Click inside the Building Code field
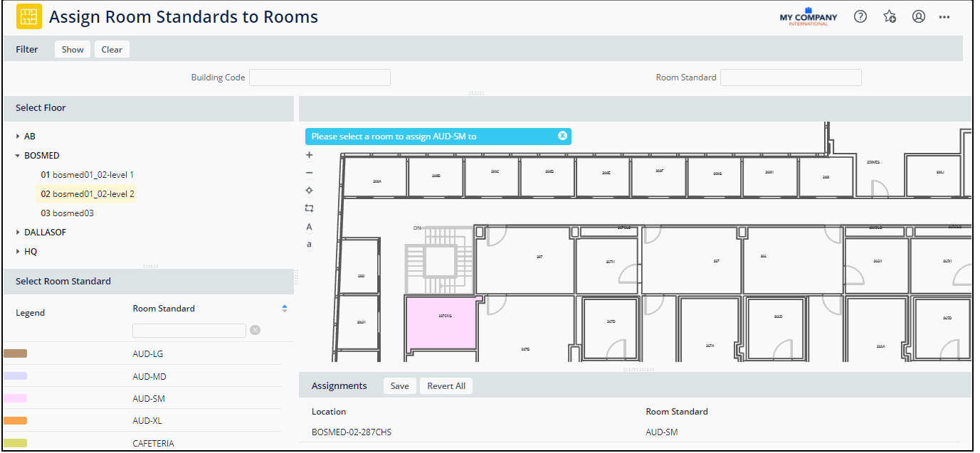The width and height of the screenshot is (980, 453). tap(319, 77)
